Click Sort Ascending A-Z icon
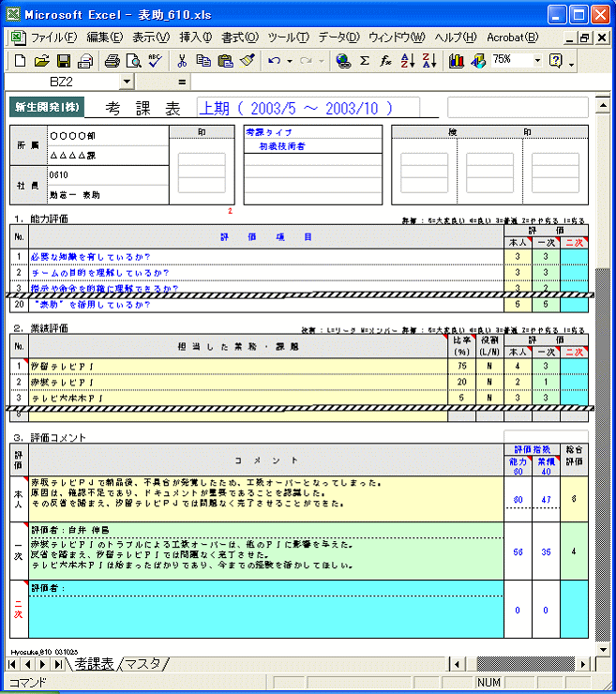Image resolution: width=616 pixels, height=694 pixels. (408, 61)
